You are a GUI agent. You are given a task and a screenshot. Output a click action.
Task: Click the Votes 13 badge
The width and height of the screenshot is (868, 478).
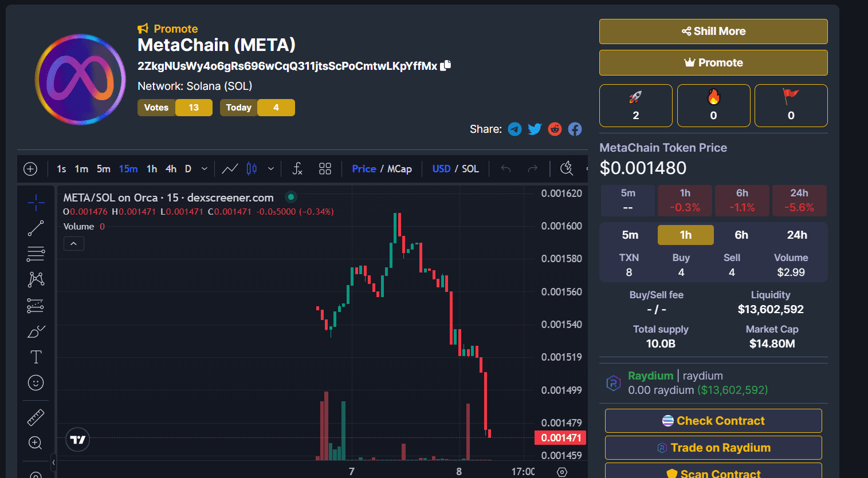175,108
